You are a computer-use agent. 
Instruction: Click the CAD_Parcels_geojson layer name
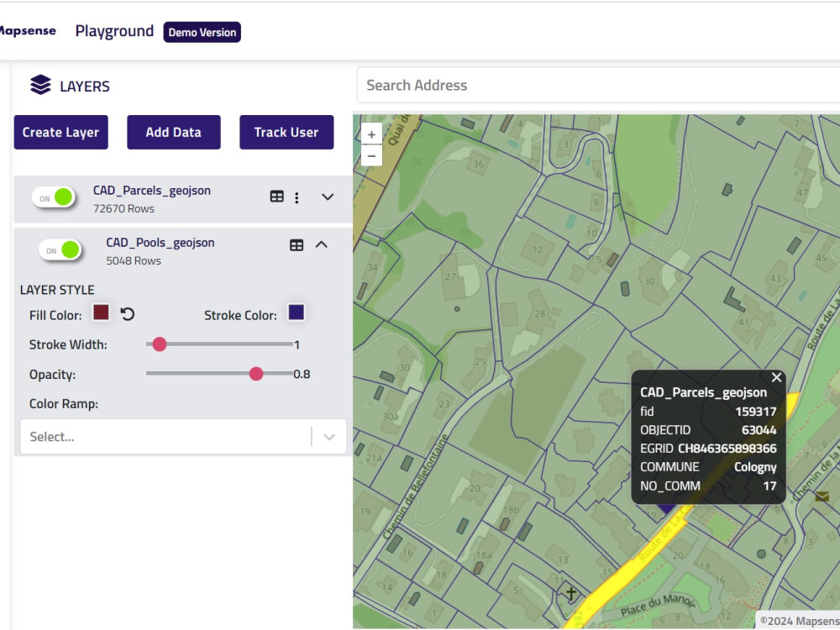click(x=151, y=190)
